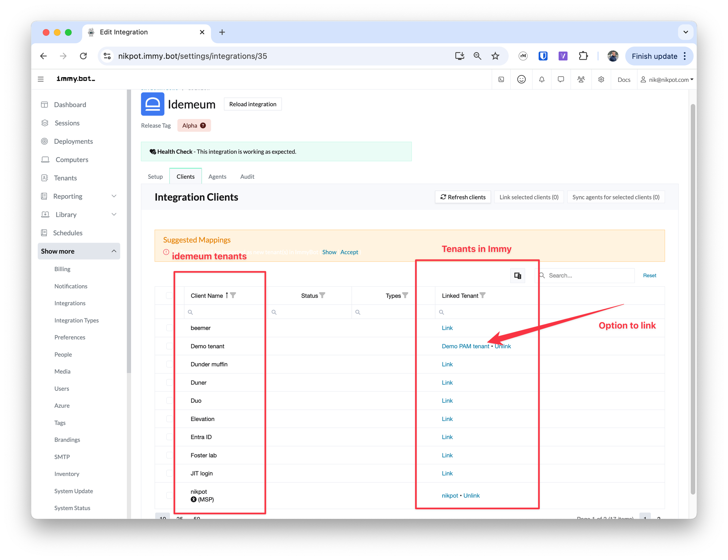
Task: Toggle the select-all clients checkbox
Action: (169, 295)
